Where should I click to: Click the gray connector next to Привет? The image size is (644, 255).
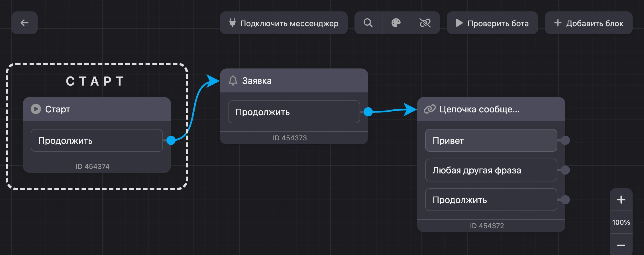coord(565,140)
